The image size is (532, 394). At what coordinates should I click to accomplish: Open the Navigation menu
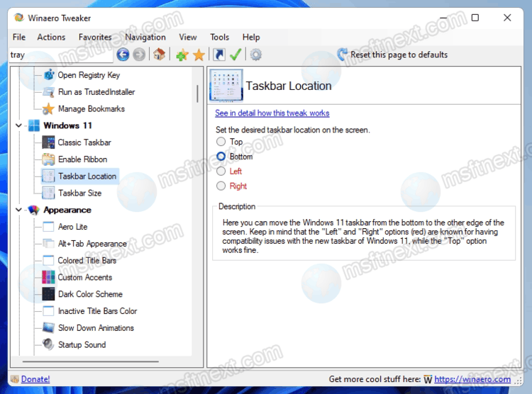145,37
